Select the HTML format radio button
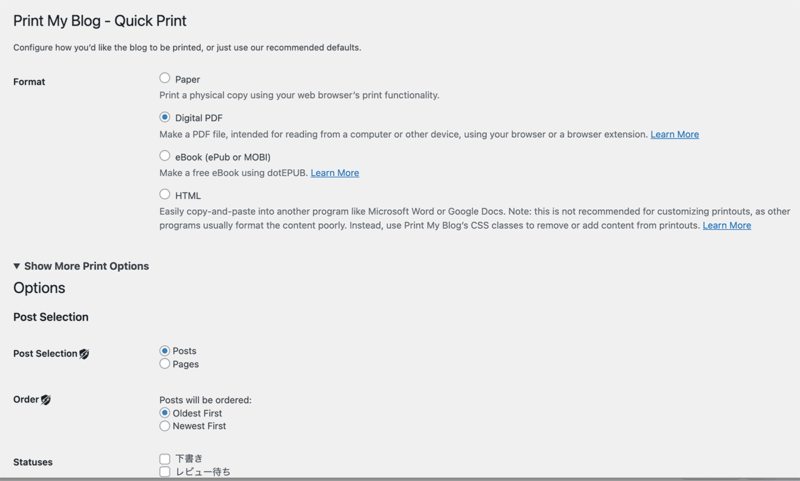Image resolution: width=800 pixels, height=481 pixels. (164, 194)
